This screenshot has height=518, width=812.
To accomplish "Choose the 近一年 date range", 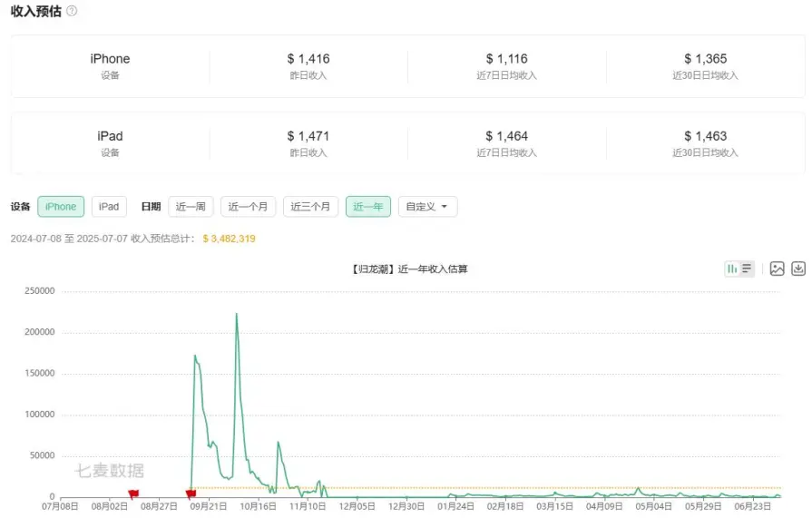I will [x=368, y=207].
